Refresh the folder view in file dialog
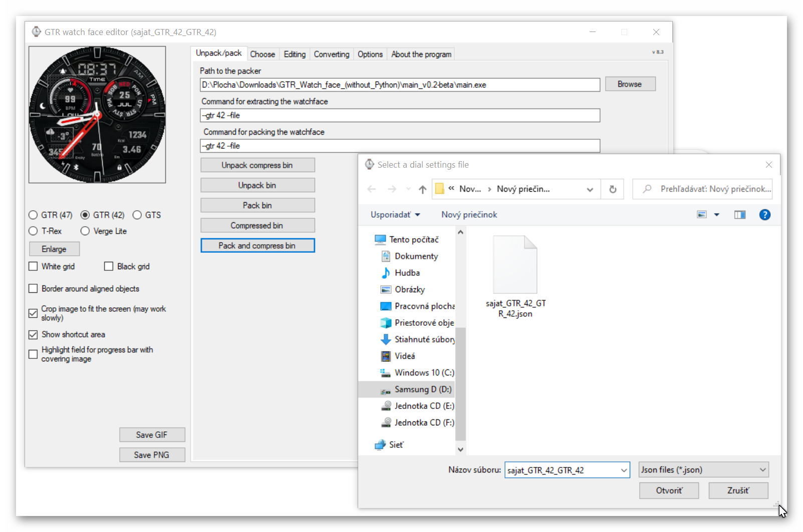803x532 pixels. (612, 189)
